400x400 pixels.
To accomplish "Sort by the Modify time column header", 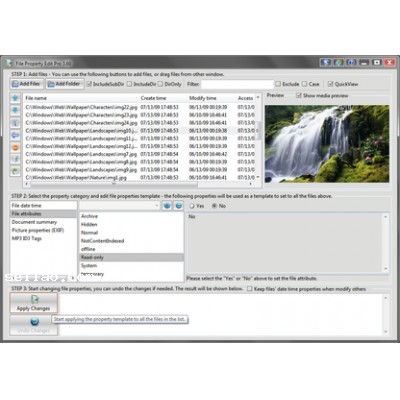I will [x=211, y=98].
